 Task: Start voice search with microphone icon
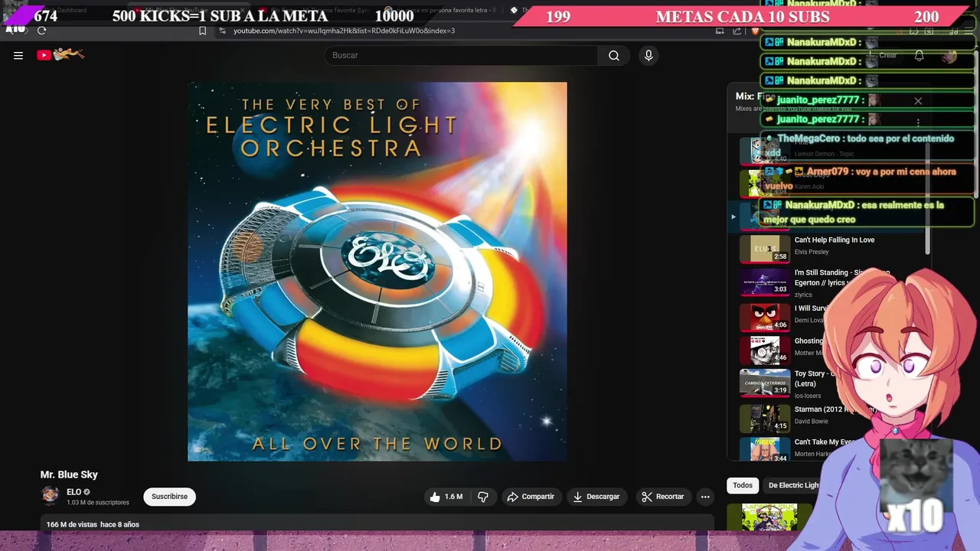[648, 55]
